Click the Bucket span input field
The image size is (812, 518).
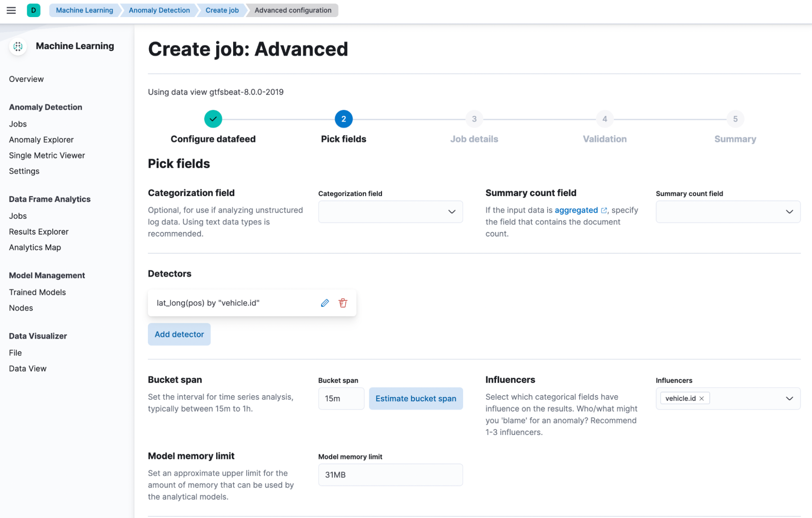341,398
